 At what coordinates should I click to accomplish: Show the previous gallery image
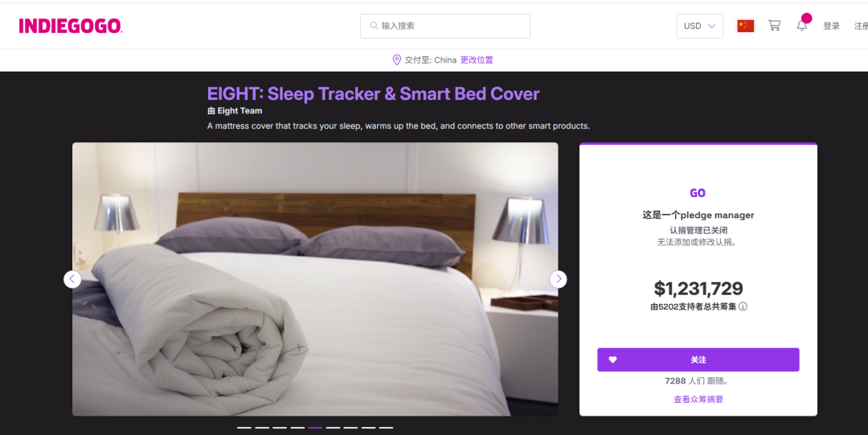pyautogui.click(x=72, y=279)
